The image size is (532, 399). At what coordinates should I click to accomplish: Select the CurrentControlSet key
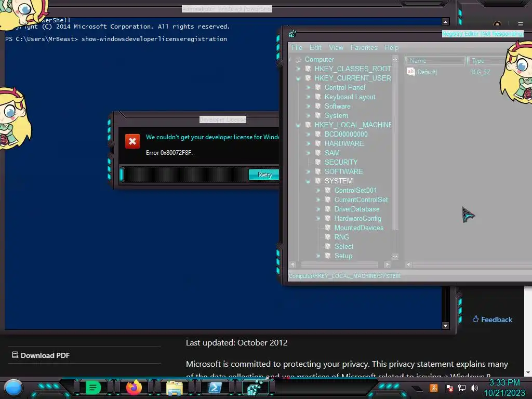click(361, 200)
